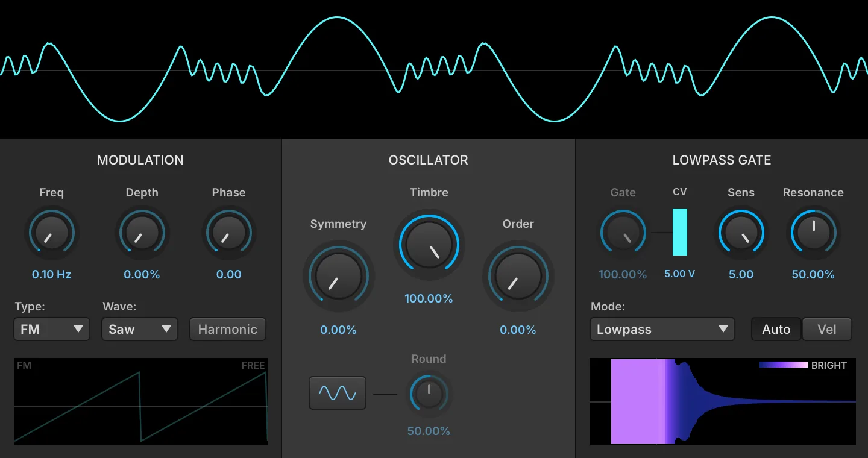Click the modulation Depth knob
Screen dimensions: 868x458
coord(142,233)
